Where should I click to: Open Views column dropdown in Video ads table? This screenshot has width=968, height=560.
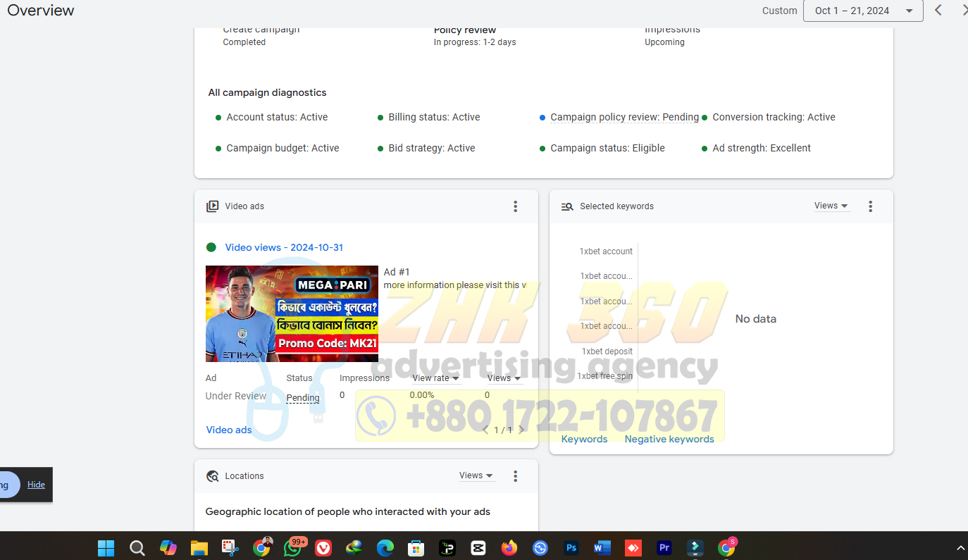click(x=504, y=378)
